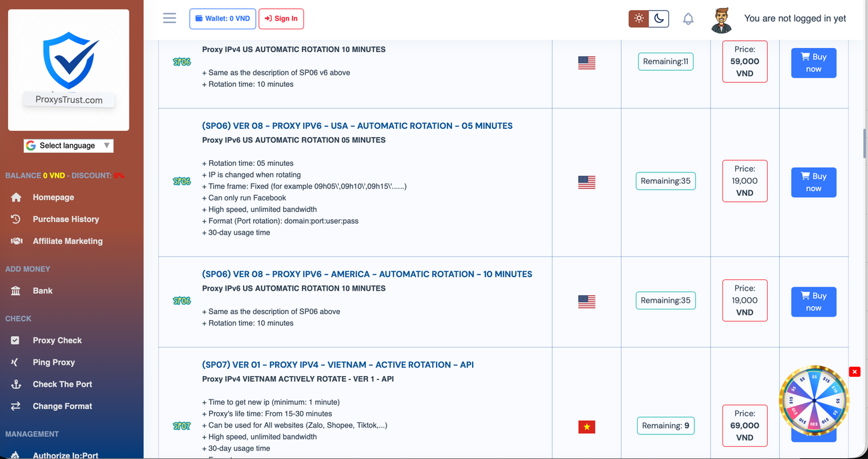The height and width of the screenshot is (459, 868).
Task: Switch to dark mode with the moon toggle
Action: click(x=659, y=19)
